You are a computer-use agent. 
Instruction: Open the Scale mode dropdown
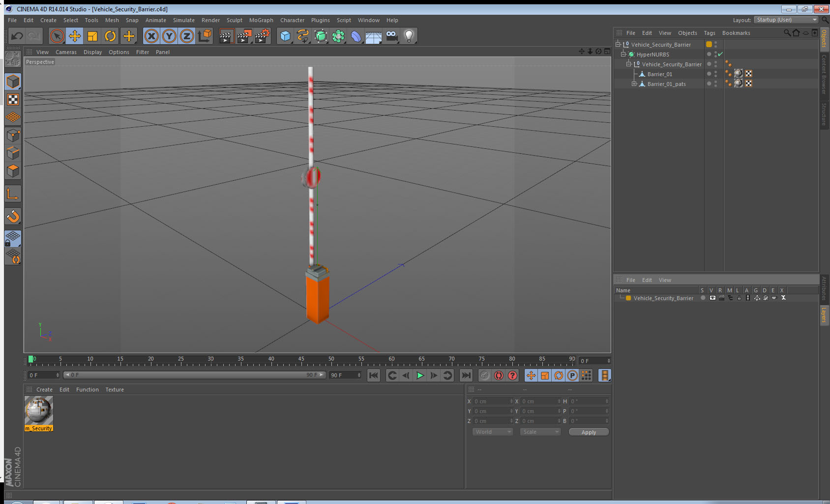click(x=540, y=432)
